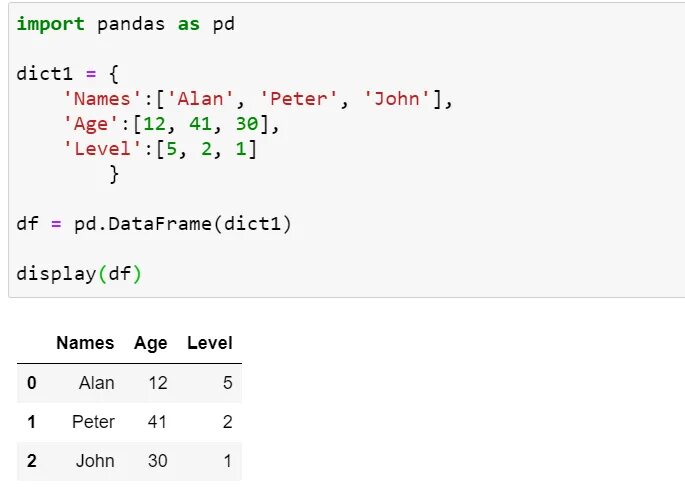Click the pd.DataFrame(dict1) code line
Screen dimensions: 685x498
[154, 223]
